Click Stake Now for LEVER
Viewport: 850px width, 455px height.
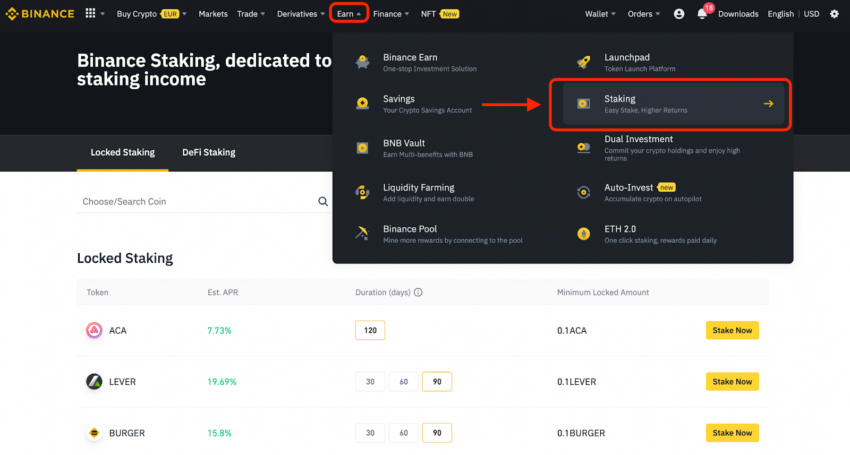pos(732,382)
